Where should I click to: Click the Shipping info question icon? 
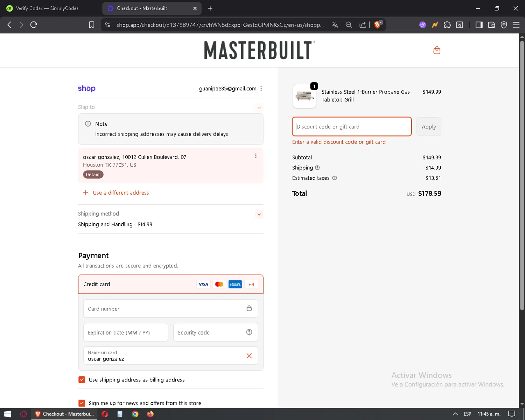(x=317, y=168)
